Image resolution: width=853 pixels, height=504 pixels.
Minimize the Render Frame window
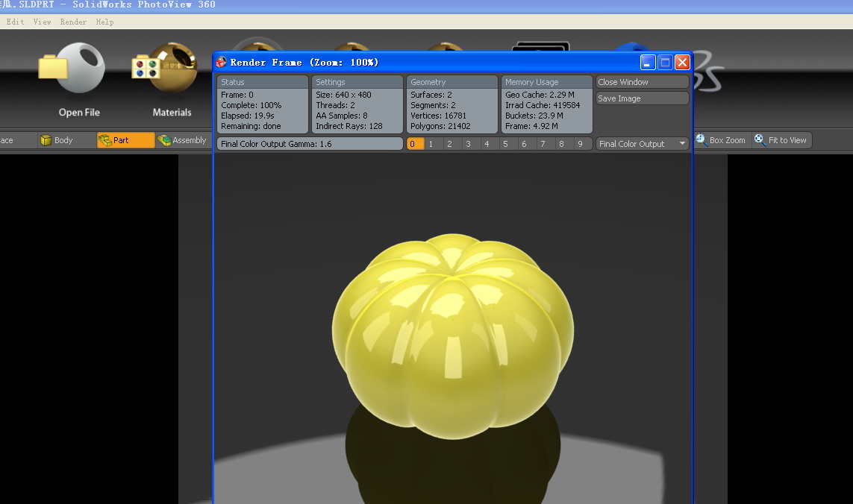click(x=647, y=63)
